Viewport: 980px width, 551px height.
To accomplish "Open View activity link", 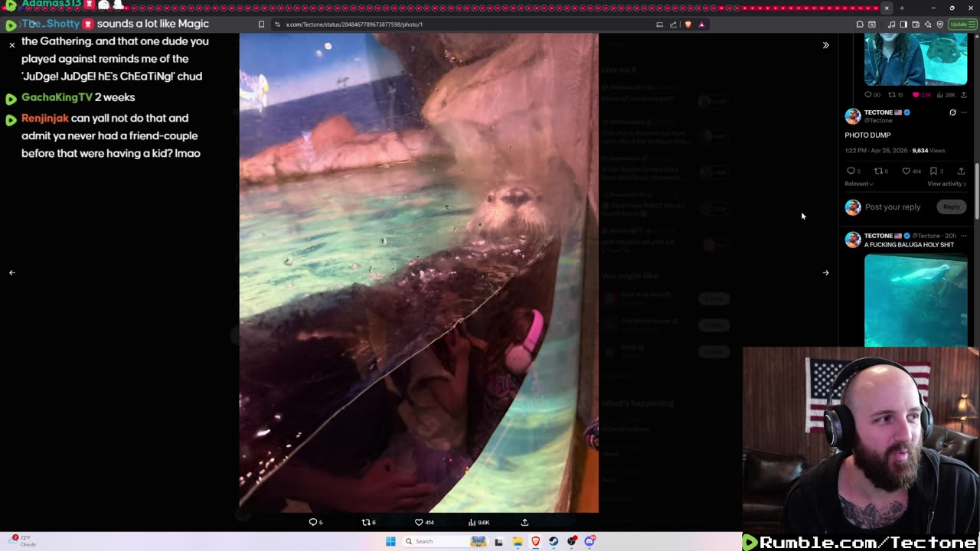I will click(947, 184).
